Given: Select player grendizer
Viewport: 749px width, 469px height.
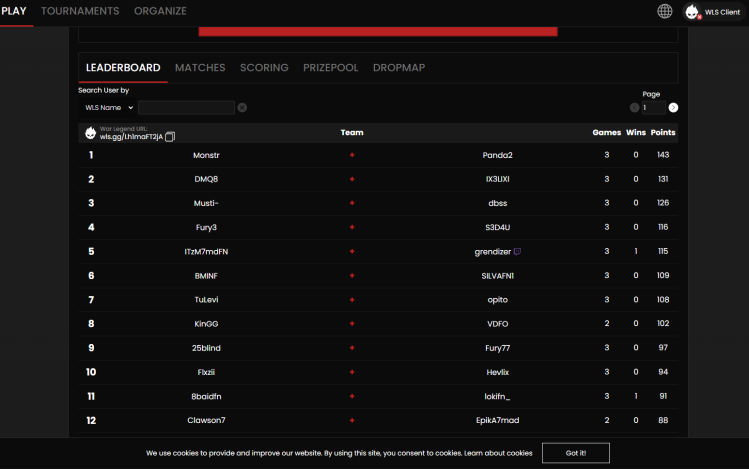Looking at the screenshot, I should pos(492,252).
